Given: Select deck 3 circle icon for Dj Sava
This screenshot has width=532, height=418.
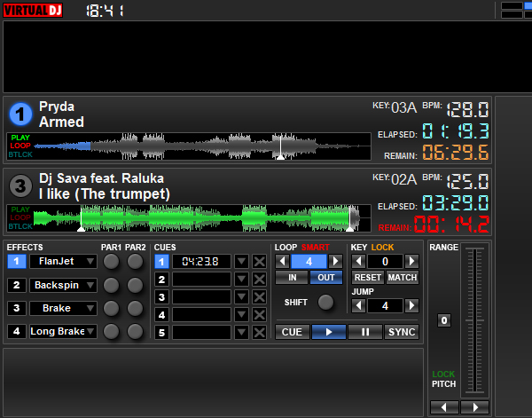Looking at the screenshot, I should (x=20, y=185).
